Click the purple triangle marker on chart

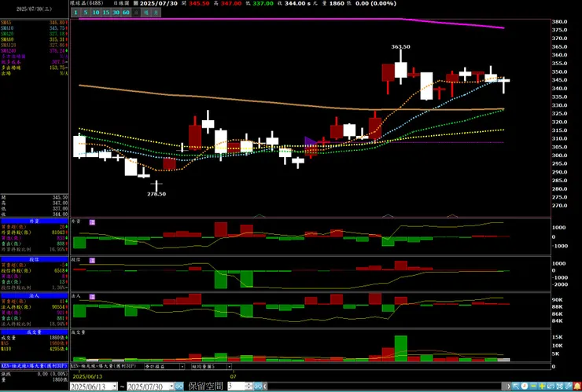pos(310,143)
